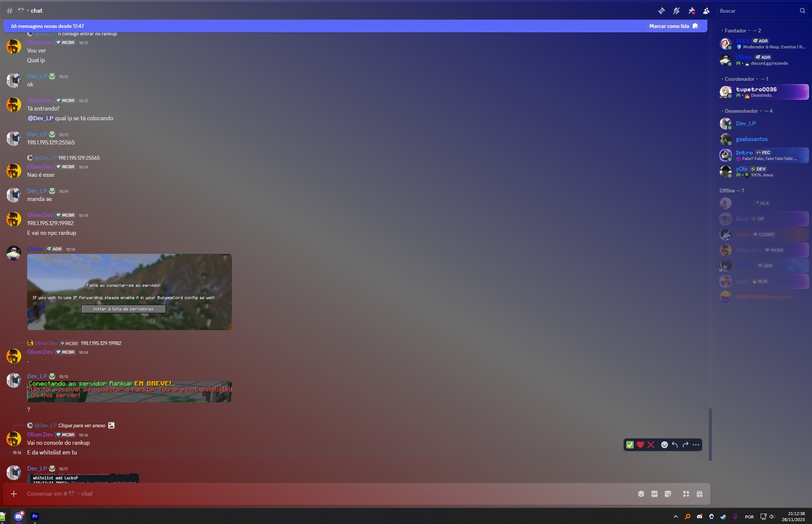Toggle channel notification mute via bell icon
The height and width of the screenshot is (524, 812).
click(676, 11)
